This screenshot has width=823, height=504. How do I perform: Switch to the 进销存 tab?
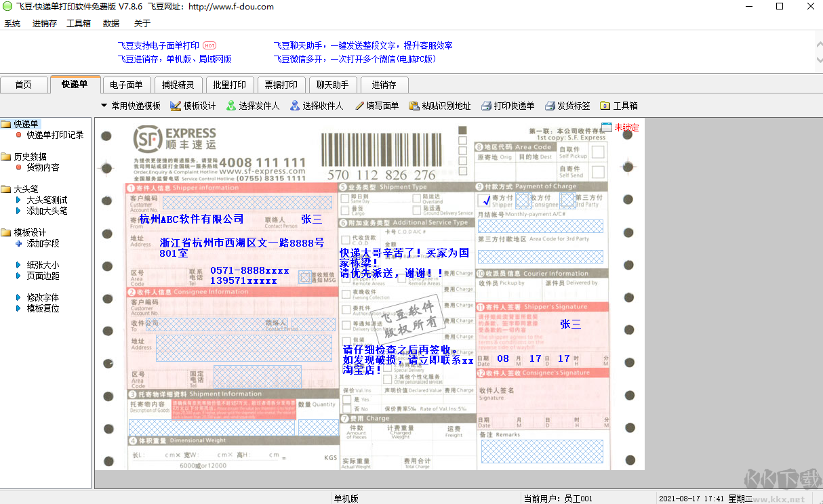pyautogui.click(x=384, y=85)
